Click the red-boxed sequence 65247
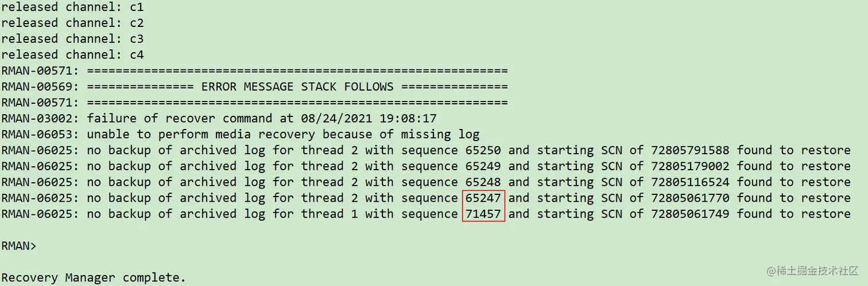Viewport: 868px width, 286px height. pos(483,198)
